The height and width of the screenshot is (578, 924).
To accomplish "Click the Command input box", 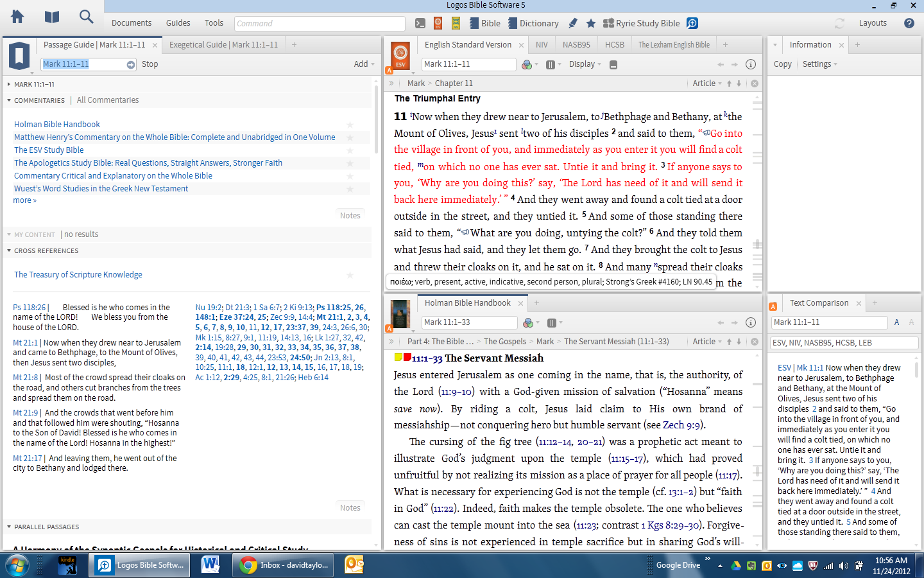I will (320, 24).
